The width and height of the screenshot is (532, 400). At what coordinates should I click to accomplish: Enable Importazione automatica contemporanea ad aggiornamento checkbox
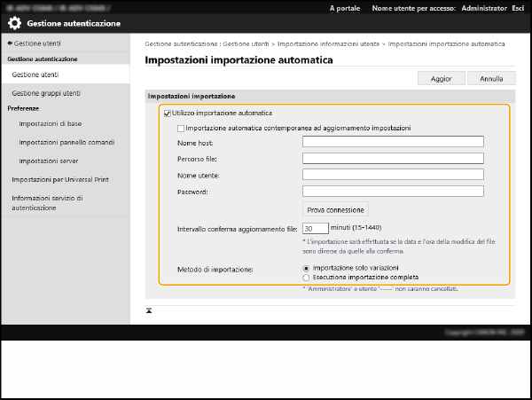[181, 128]
